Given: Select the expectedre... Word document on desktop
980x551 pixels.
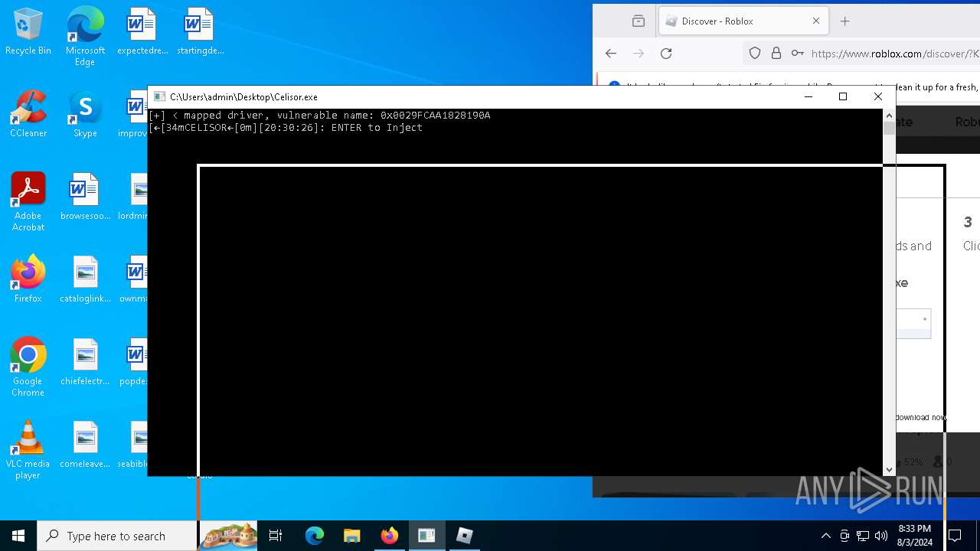Looking at the screenshot, I should coord(142,31).
